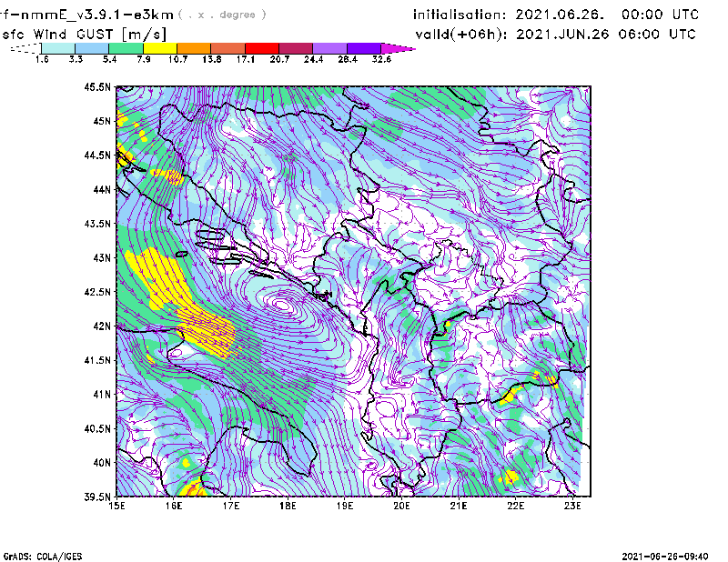Click the 15E longitude label
728x562 pixels.
click(x=116, y=506)
